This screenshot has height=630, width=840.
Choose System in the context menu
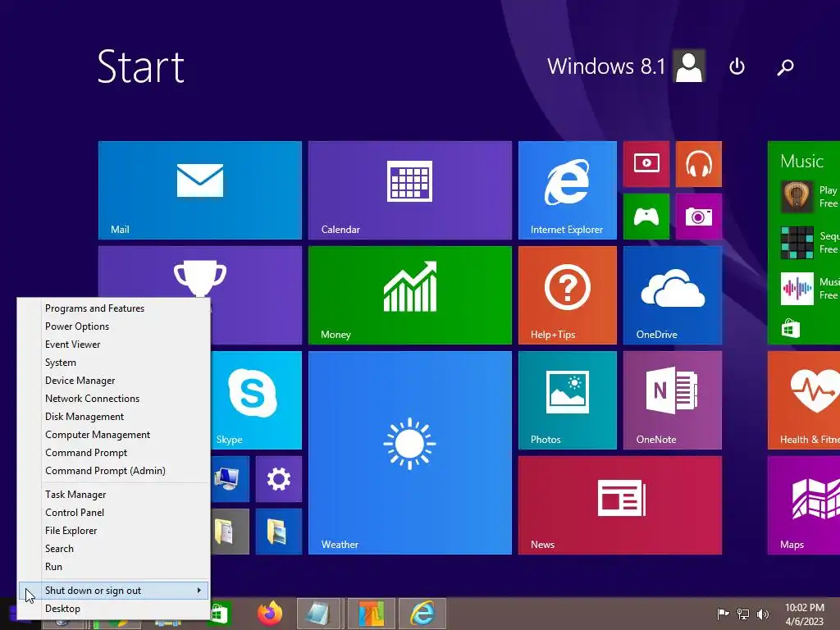tap(113, 363)
